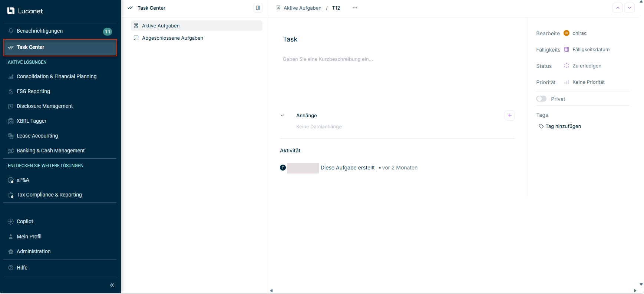
Task: Open assignee dropdown showing chirac
Action: pos(575,33)
